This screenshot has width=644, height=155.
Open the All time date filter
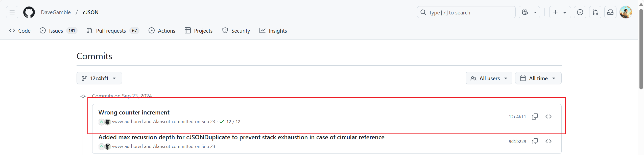538,78
